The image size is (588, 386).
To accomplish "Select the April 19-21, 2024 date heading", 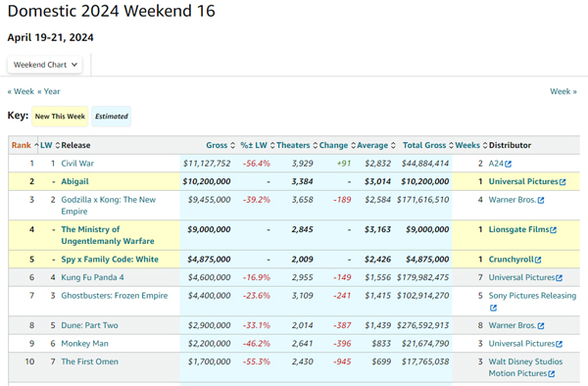I will [51, 37].
